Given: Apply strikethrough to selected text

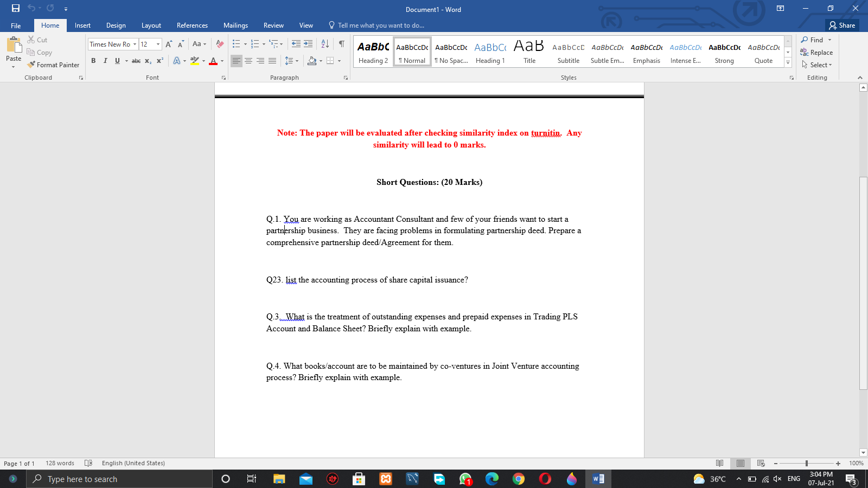Looking at the screenshot, I should point(136,61).
